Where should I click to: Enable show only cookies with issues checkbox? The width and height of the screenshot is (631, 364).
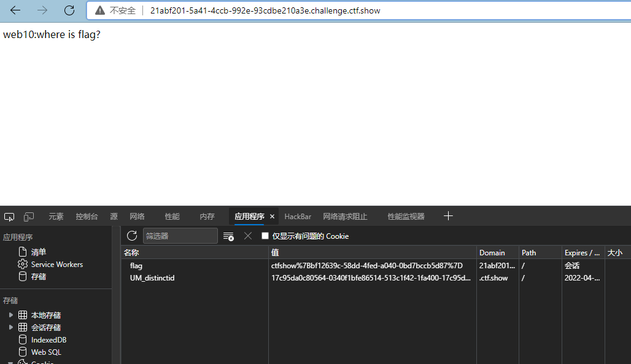[x=265, y=236]
